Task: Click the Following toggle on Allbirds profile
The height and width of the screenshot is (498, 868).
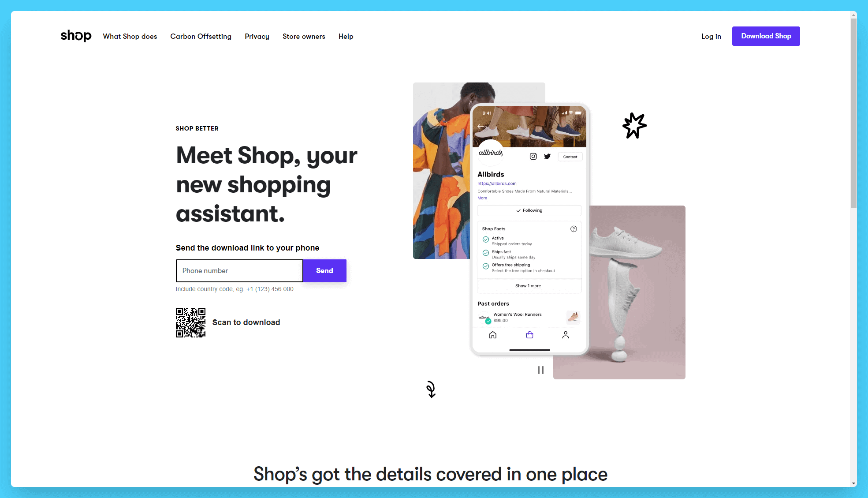Action: [x=528, y=210]
